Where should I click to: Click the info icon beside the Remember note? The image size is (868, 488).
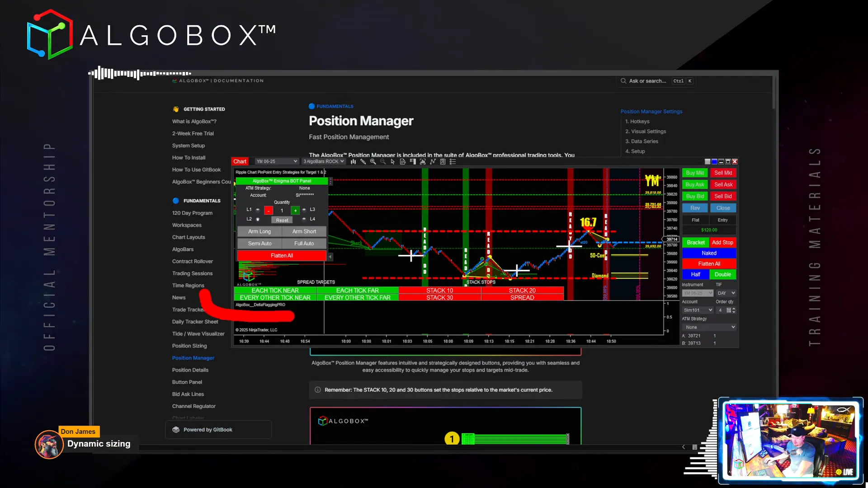318,390
